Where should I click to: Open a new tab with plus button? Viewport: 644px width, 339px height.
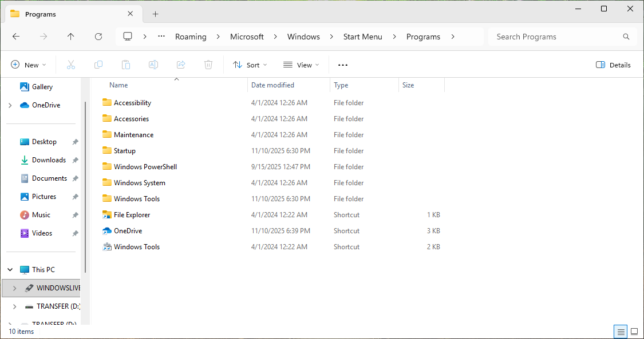point(155,14)
